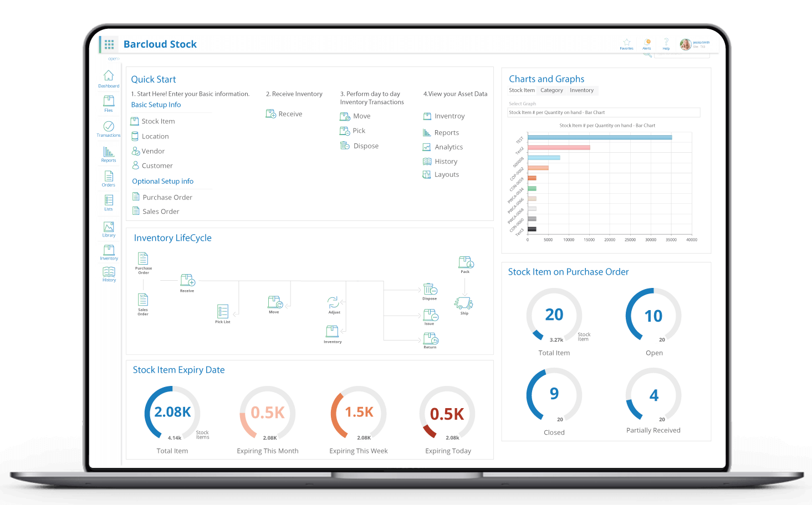The height and width of the screenshot is (505, 812).
Task: Open the Jessica Smith user avatar
Action: tap(686, 44)
